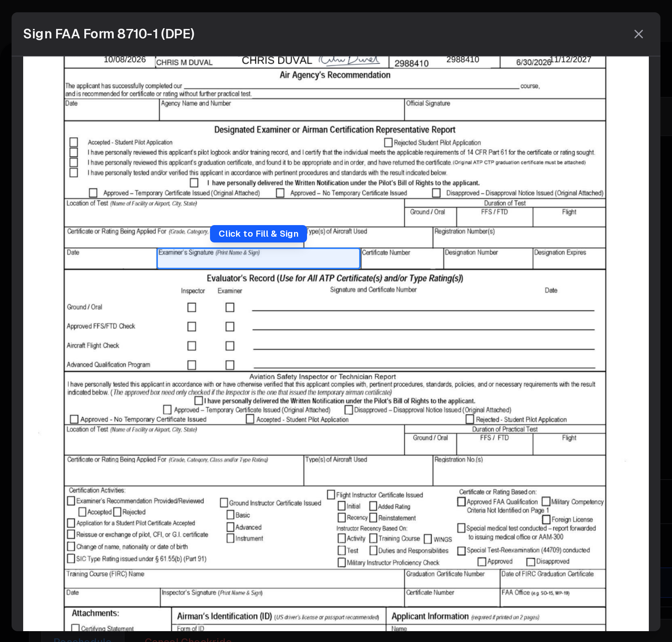The height and width of the screenshot is (642, 672).
Task: Check examiner 'Approved – No Temporary Certificate Issued' box
Action: pos(280,193)
